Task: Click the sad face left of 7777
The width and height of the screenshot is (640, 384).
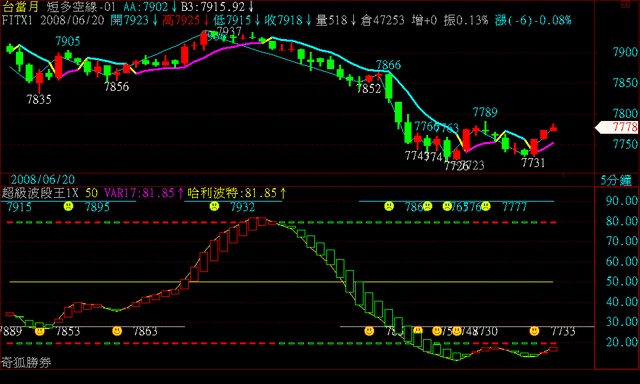Action: pyautogui.click(x=485, y=206)
